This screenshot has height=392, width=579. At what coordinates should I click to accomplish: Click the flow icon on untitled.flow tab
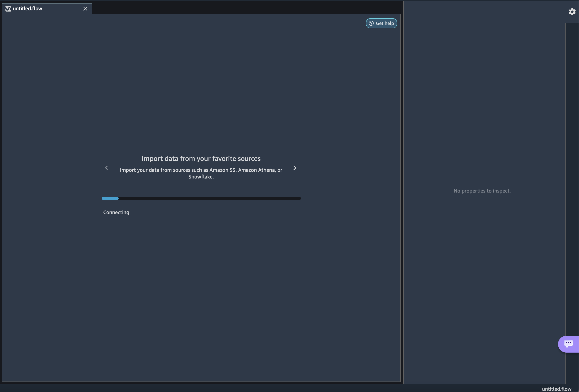coord(8,9)
